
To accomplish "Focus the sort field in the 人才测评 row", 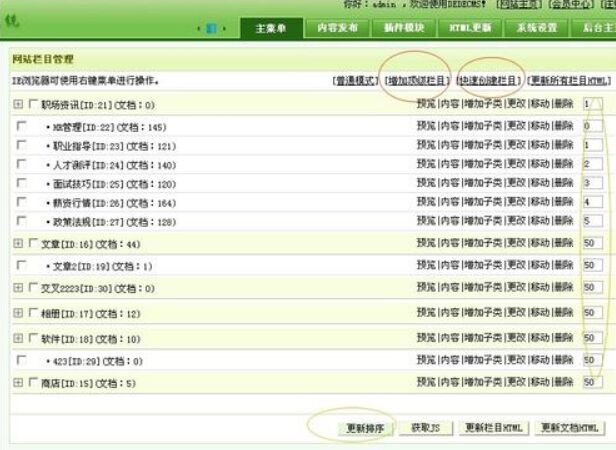I will (x=592, y=164).
